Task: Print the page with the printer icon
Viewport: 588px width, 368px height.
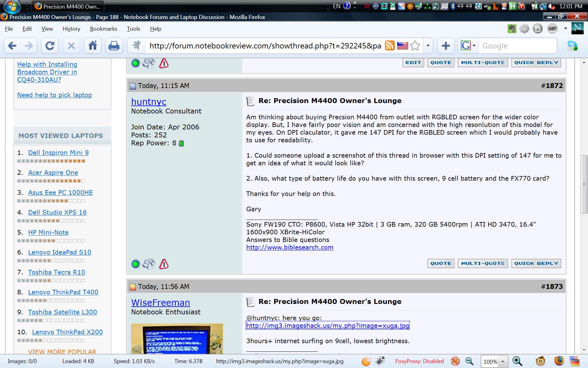Action: coord(114,46)
